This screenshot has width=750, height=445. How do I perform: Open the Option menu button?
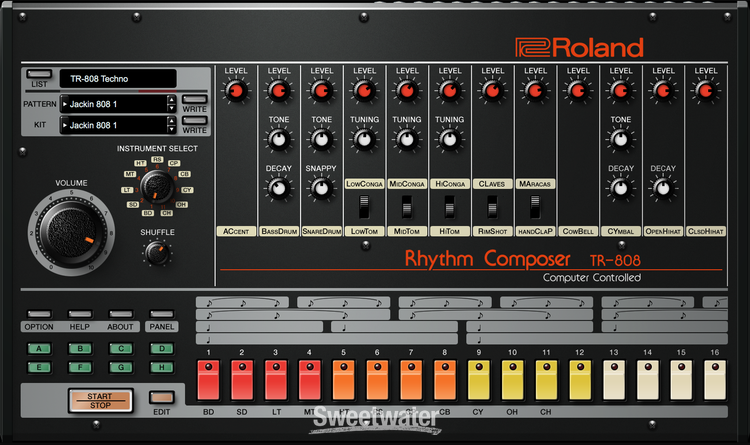[x=39, y=315]
